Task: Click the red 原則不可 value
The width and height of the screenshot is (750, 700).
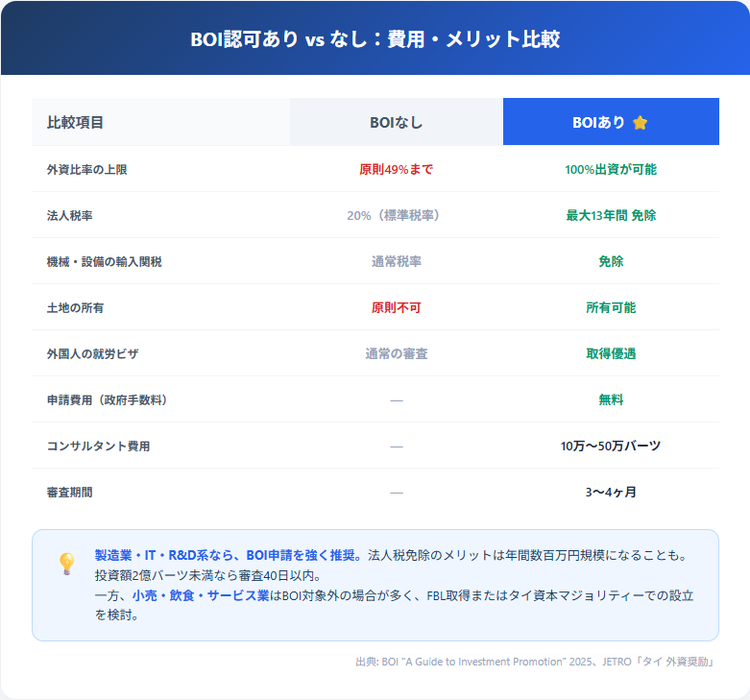Action: pos(396,307)
